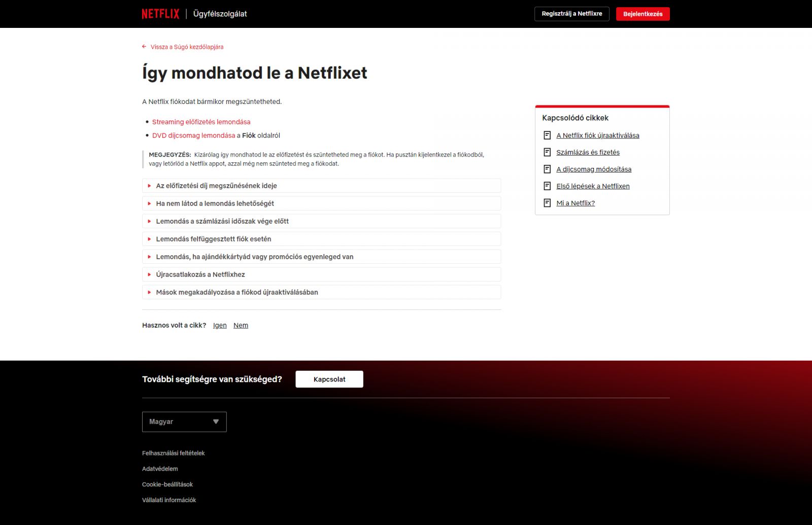
Task: Click the back arrow beside Vissza a Súgó kezdőlapjára
Action: click(x=144, y=47)
